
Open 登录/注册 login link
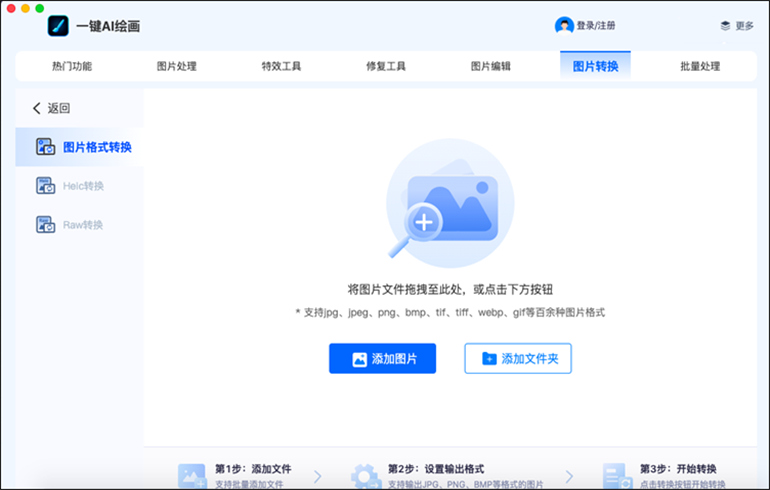pyautogui.click(x=596, y=26)
